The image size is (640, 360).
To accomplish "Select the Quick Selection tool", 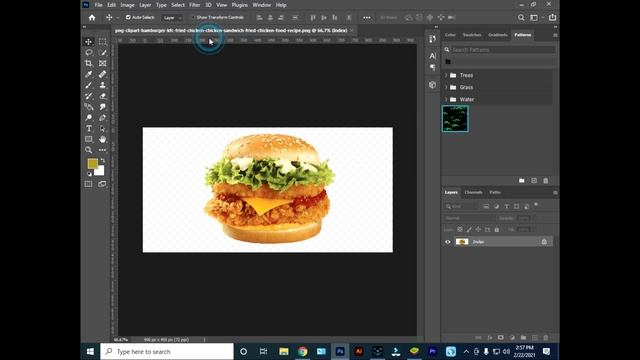I will click(102, 53).
